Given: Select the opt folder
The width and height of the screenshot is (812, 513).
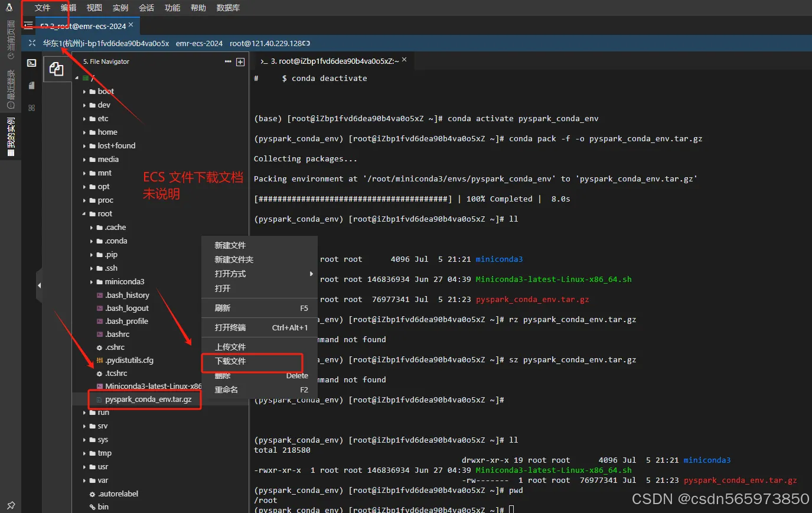Looking at the screenshot, I should (104, 187).
